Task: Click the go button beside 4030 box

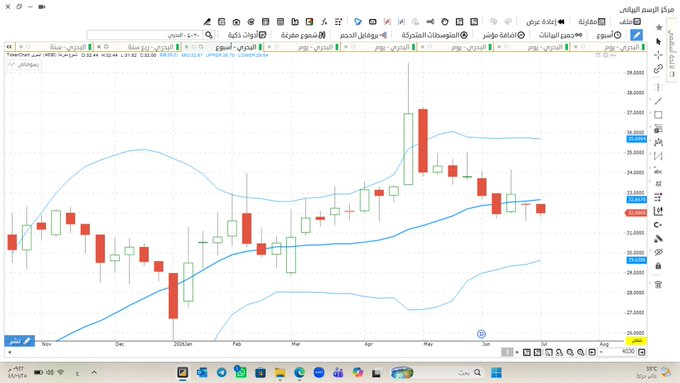Action: 641,352
